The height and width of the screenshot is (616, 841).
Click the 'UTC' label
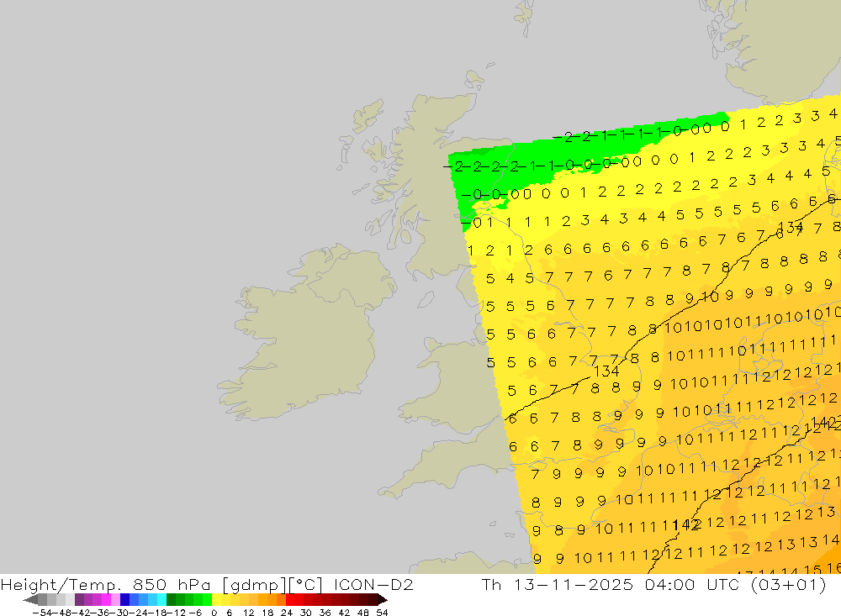(722, 584)
